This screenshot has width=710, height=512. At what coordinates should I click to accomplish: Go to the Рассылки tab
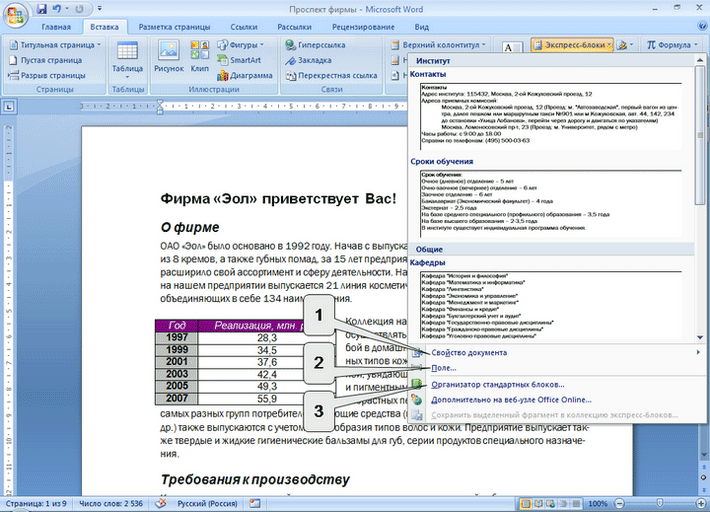click(294, 27)
